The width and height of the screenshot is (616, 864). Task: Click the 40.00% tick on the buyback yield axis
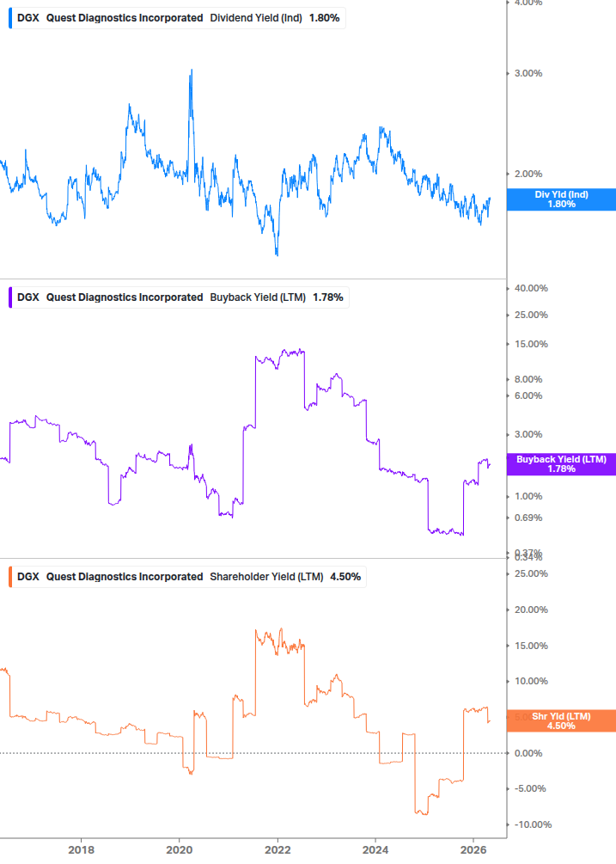531,289
